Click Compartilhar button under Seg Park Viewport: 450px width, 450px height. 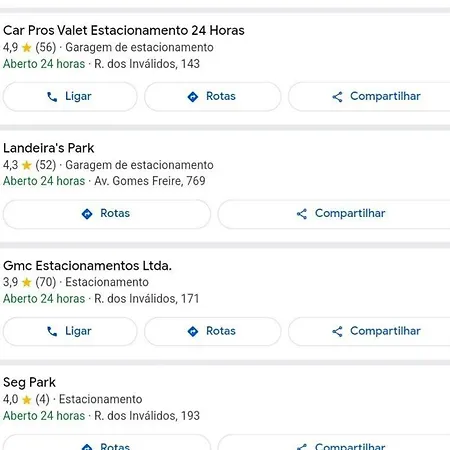coord(334,443)
